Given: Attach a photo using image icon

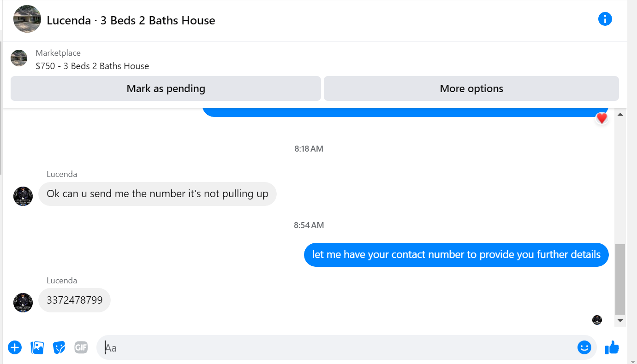Looking at the screenshot, I should pos(37,347).
